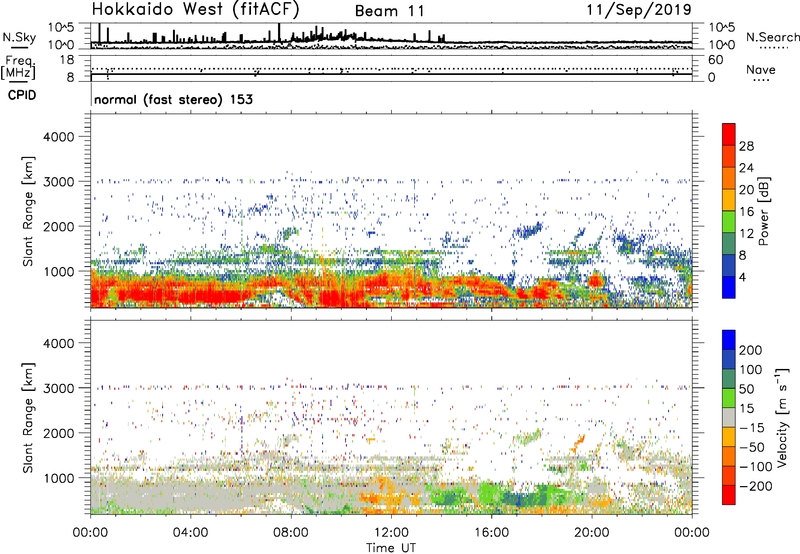Click the 'Velocity [m s-1]' colorbar label
Image resolution: width=800 pixels, height=554 pixels.
pyautogui.click(x=782, y=417)
